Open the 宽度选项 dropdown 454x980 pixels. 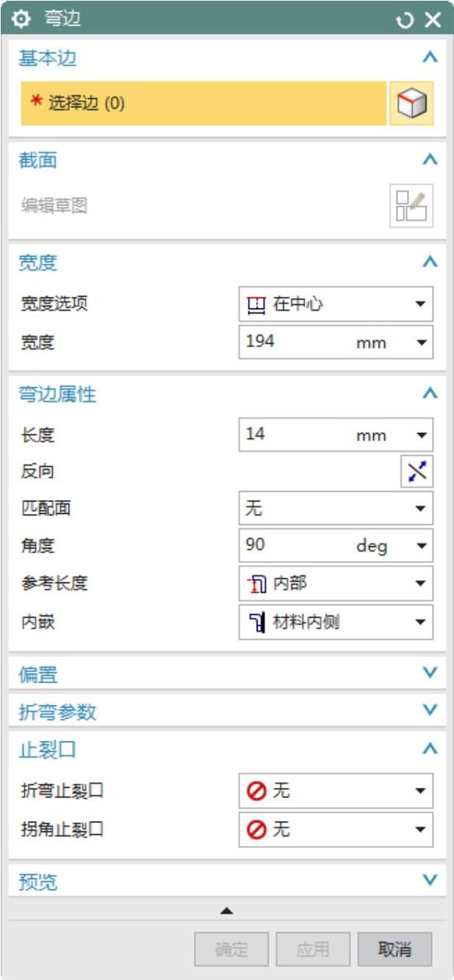pyautogui.click(x=336, y=304)
